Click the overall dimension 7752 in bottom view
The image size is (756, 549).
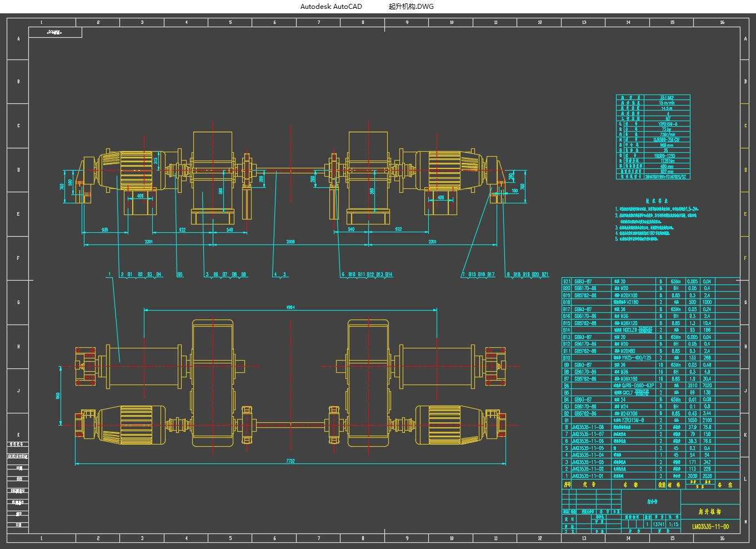tap(291, 460)
